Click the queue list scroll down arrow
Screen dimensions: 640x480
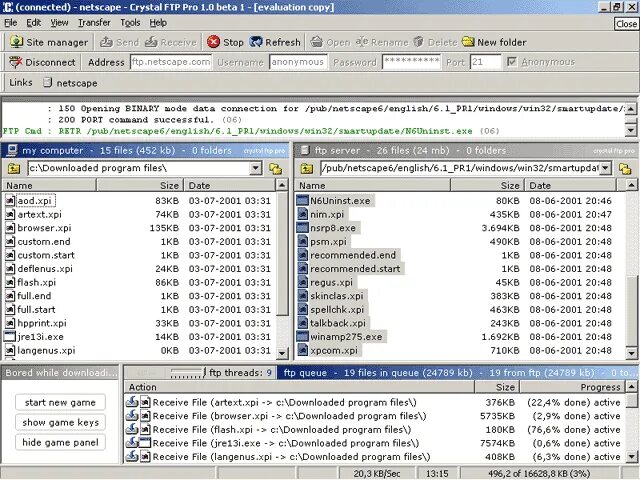[x=631, y=456]
